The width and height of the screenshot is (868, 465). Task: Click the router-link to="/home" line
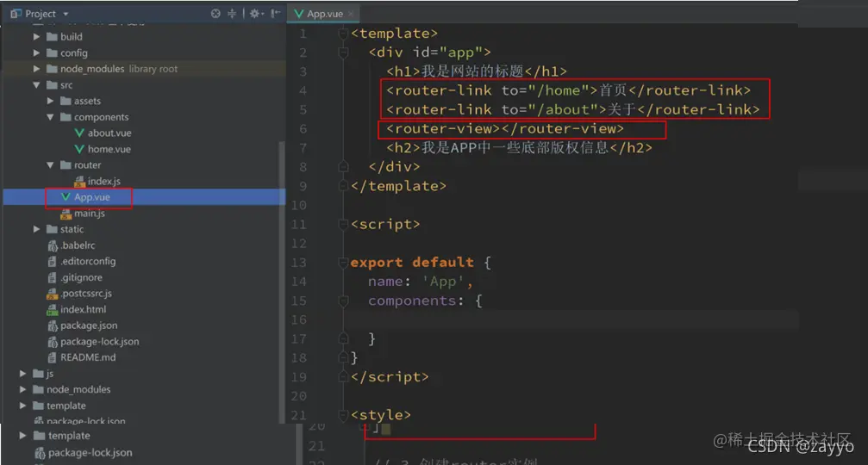[x=569, y=90]
